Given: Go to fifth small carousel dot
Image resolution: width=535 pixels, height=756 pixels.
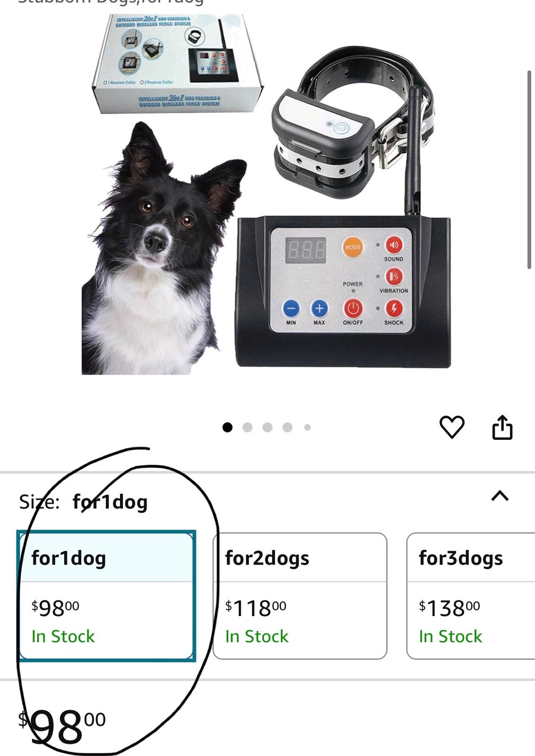Looking at the screenshot, I should (308, 427).
